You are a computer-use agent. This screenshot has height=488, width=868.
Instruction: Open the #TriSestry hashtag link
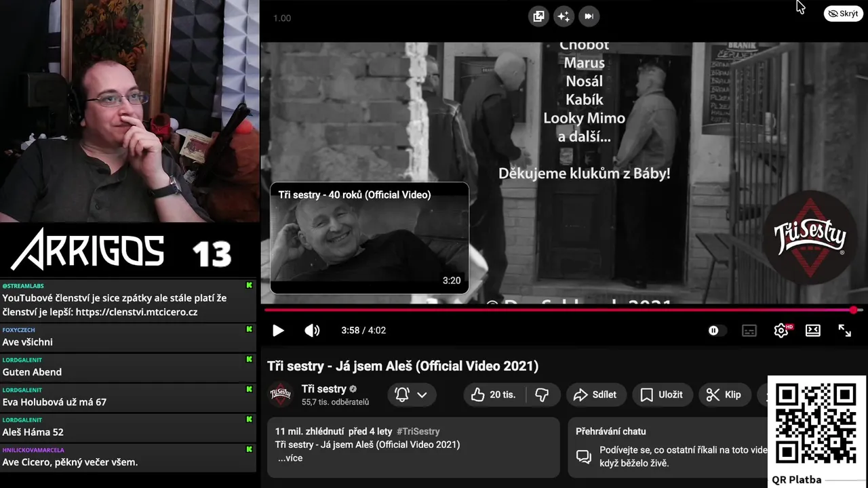pos(418,431)
